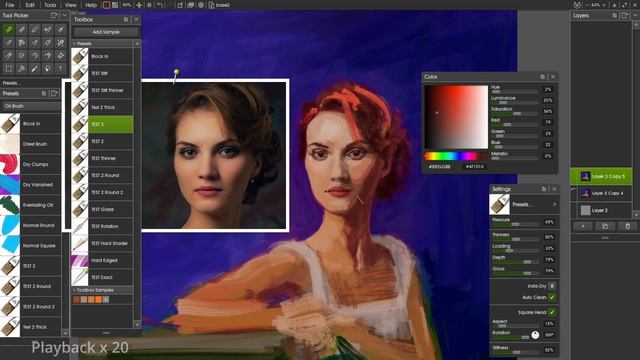Click the Stiffness slider in Settings
Viewport: 640px width, 360px height.
(x=516, y=352)
